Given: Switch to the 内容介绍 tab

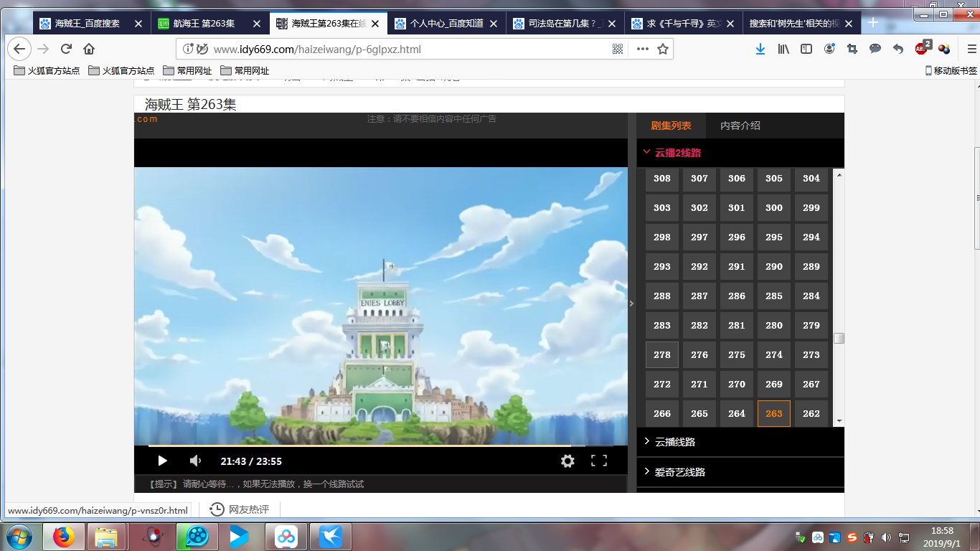Looking at the screenshot, I should pyautogui.click(x=740, y=126).
